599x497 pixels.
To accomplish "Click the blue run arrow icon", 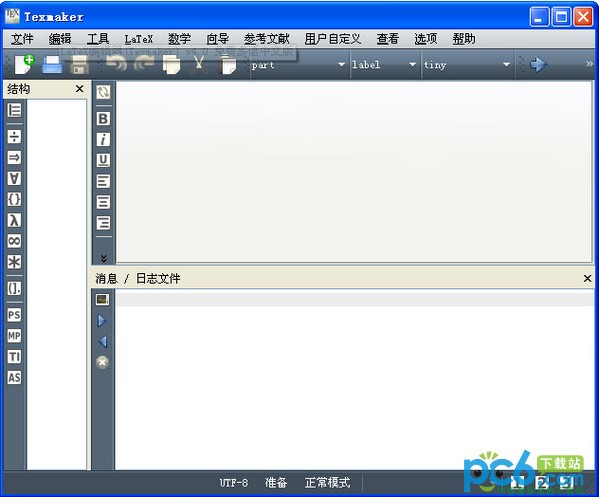I will tap(538, 64).
